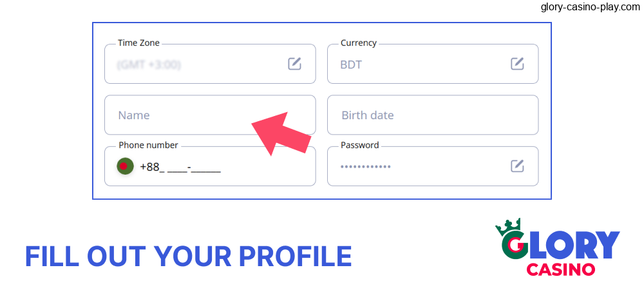This screenshot has width=644, height=290.
Task: Open the BDT currency value
Action: [352, 64]
